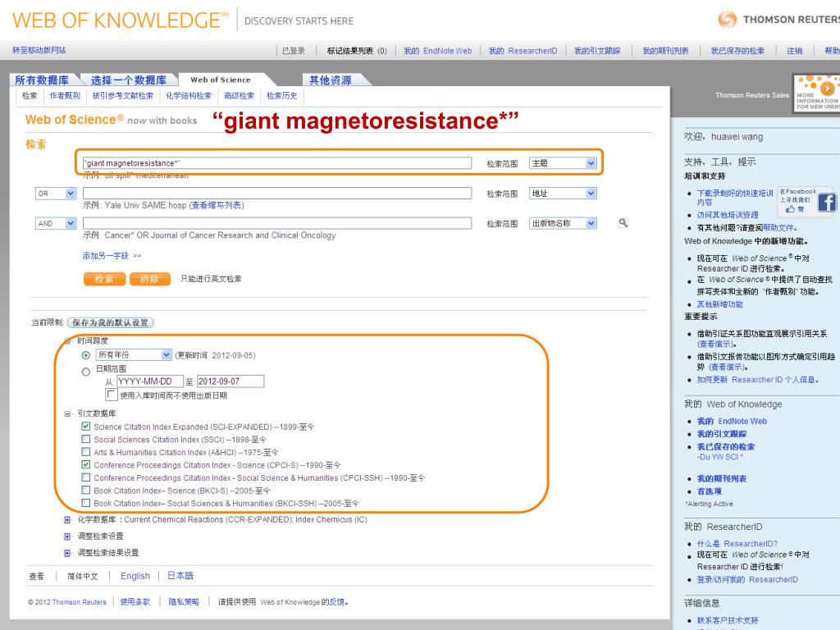Check Arts & Humanities Citation Index (A&HCI) box

click(85, 452)
